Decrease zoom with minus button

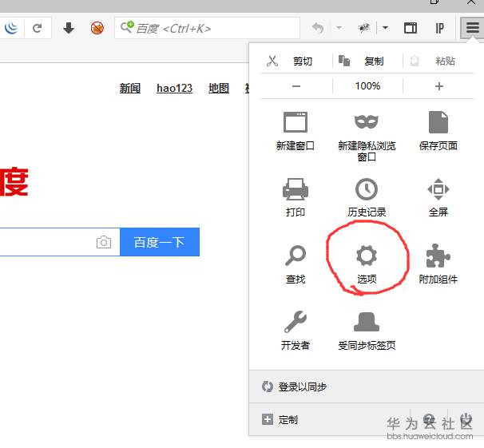pyautogui.click(x=296, y=86)
